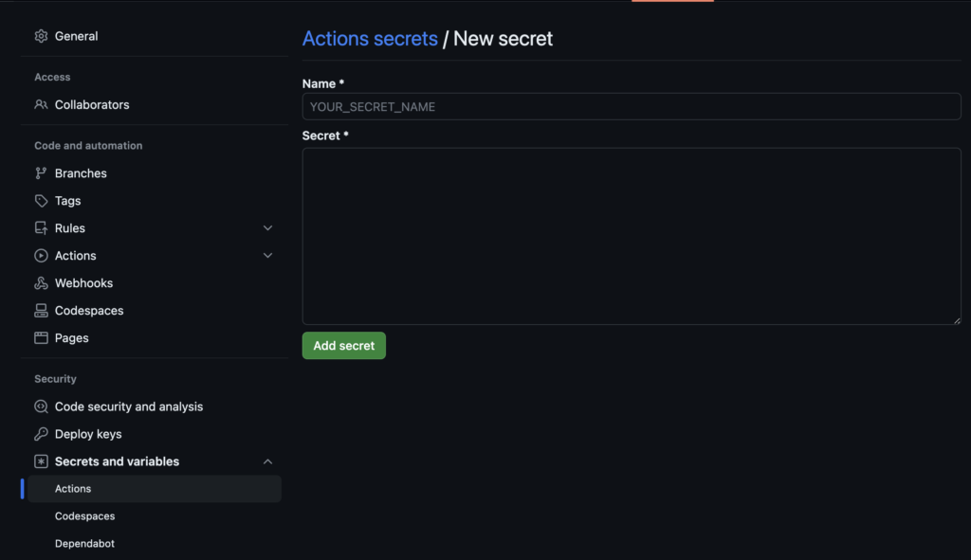971x560 pixels.
Task: Click the Code security shield-search icon
Action: [41, 406]
